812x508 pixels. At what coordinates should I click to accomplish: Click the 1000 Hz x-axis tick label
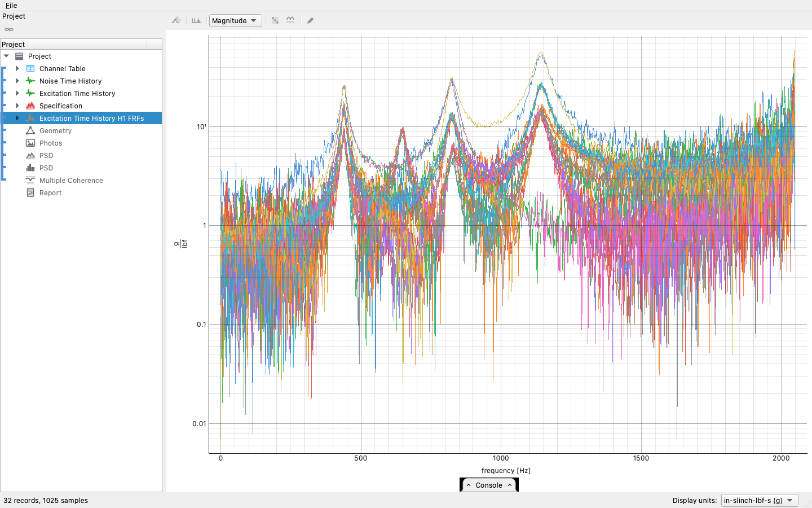tap(501, 458)
